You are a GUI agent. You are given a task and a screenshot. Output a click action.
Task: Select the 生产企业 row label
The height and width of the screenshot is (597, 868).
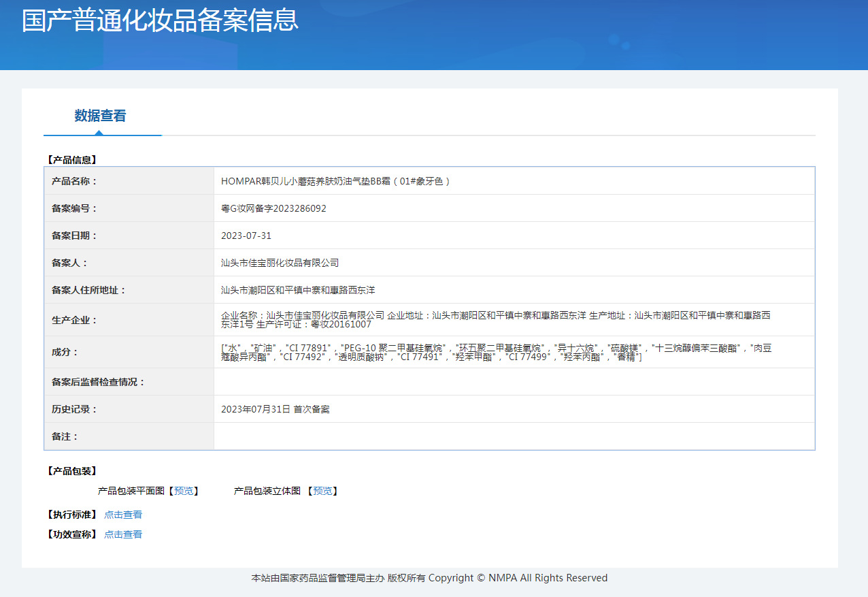point(75,320)
